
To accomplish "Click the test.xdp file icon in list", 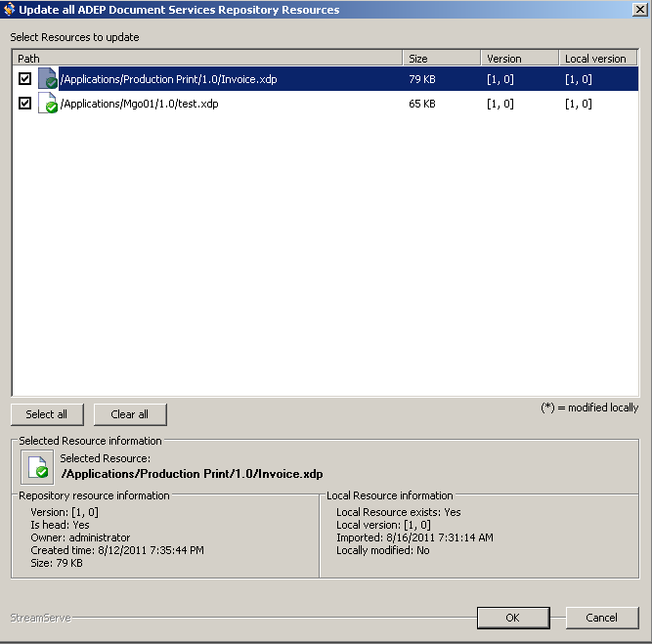I will tap(47, 104).
